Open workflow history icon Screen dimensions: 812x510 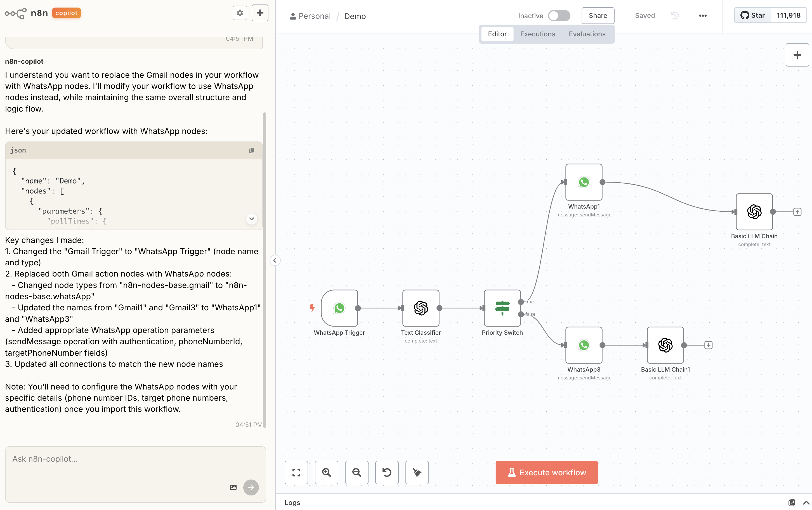point(675,15)
